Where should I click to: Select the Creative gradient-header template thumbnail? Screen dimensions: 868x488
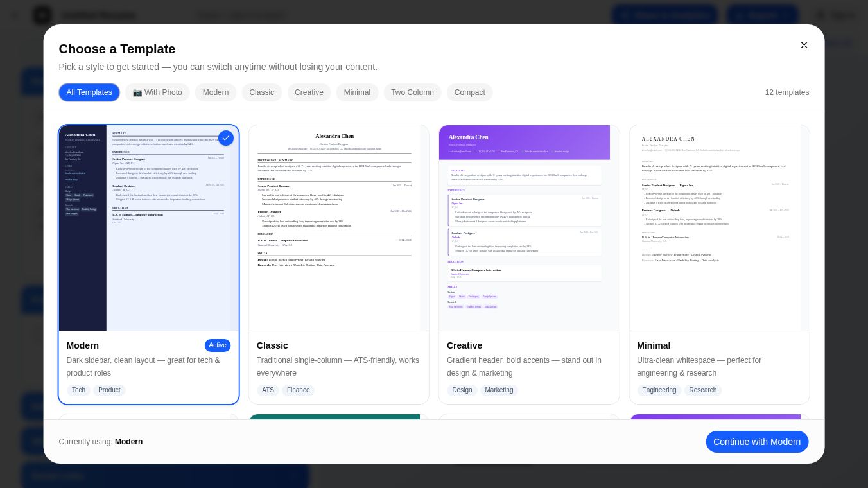coord(529,228)
